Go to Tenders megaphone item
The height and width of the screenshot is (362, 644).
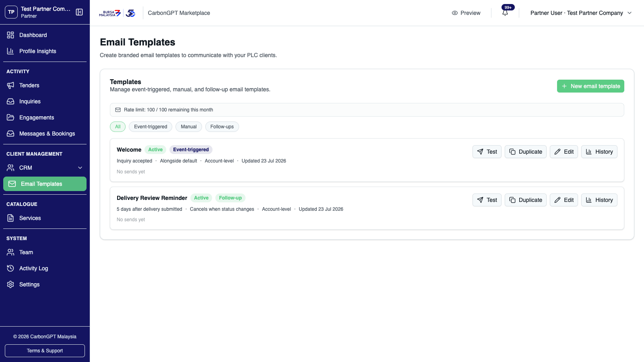(x=10, y=85)
